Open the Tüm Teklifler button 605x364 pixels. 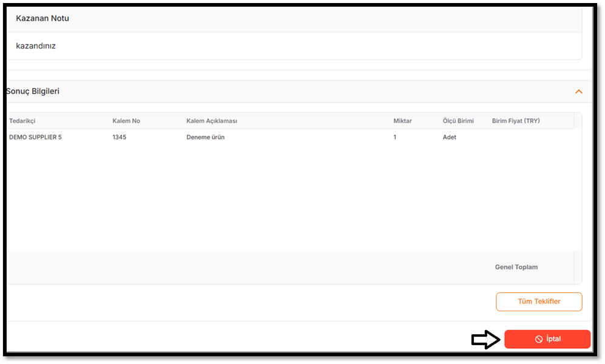[x=539, y=302]
